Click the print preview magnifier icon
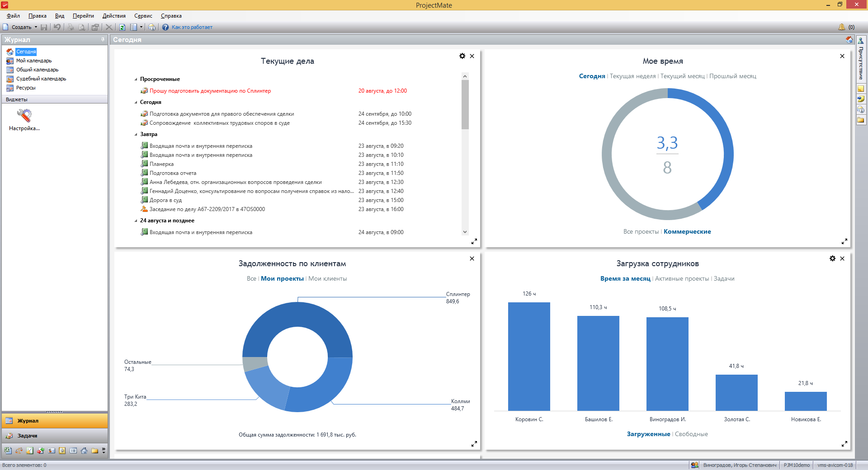Viewport: 868px width, 470px height. point(82,27)
